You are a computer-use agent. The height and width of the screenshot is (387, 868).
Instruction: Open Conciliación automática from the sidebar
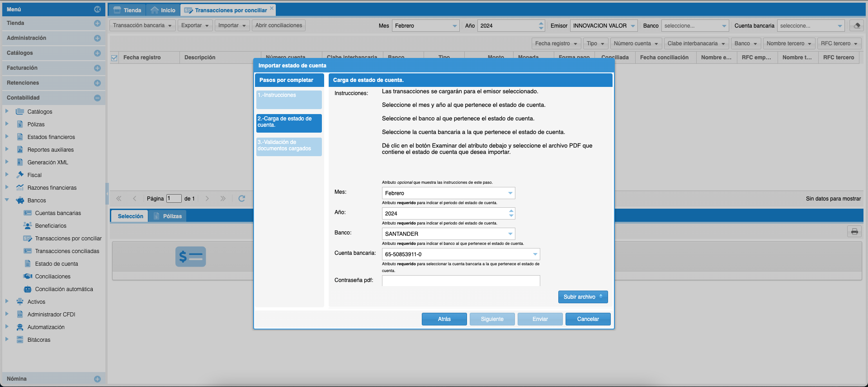coord(64,289)
